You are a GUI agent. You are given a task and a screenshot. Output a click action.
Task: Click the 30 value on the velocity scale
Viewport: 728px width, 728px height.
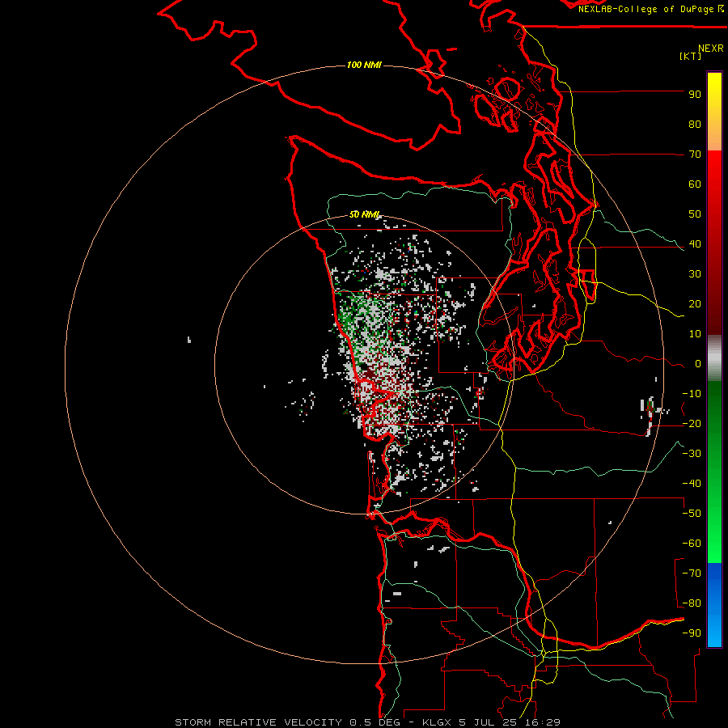click(x=695, y=274)
